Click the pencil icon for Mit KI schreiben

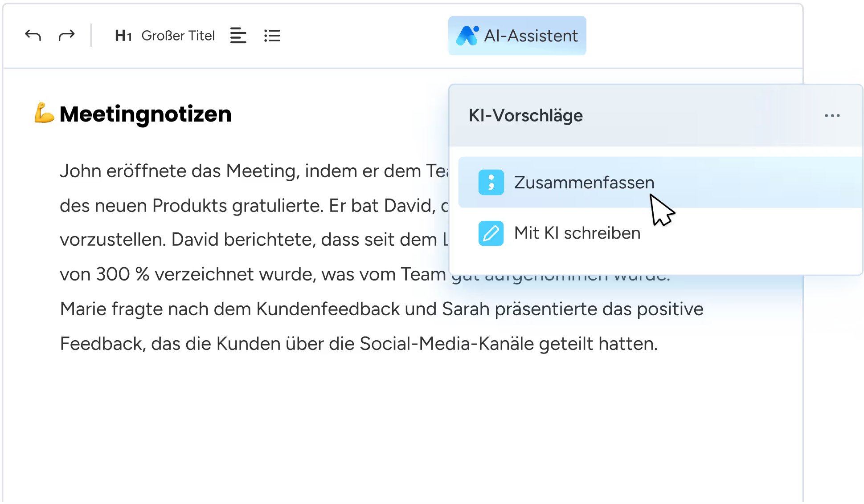(491, 233)
